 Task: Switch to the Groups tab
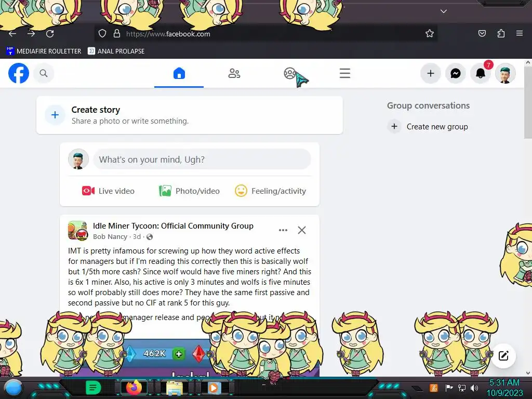(x=290, y=73)
